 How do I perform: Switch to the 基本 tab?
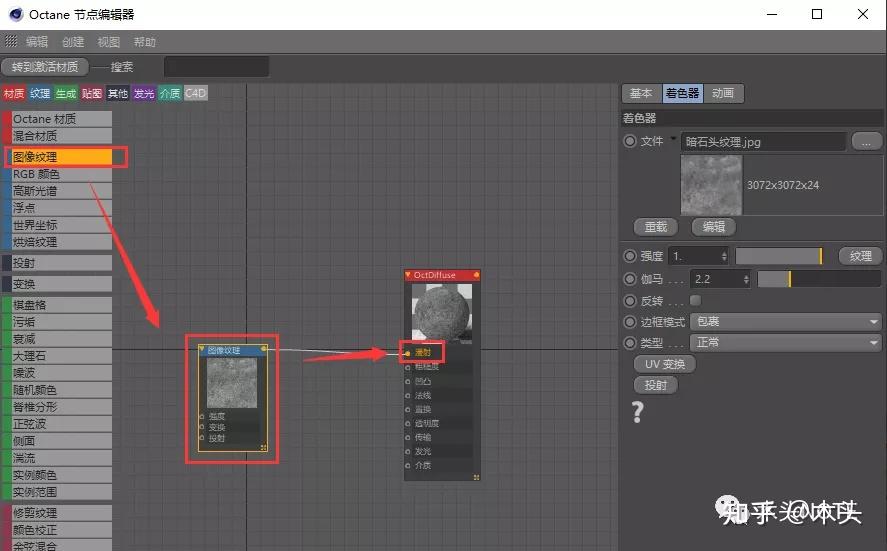641,93
